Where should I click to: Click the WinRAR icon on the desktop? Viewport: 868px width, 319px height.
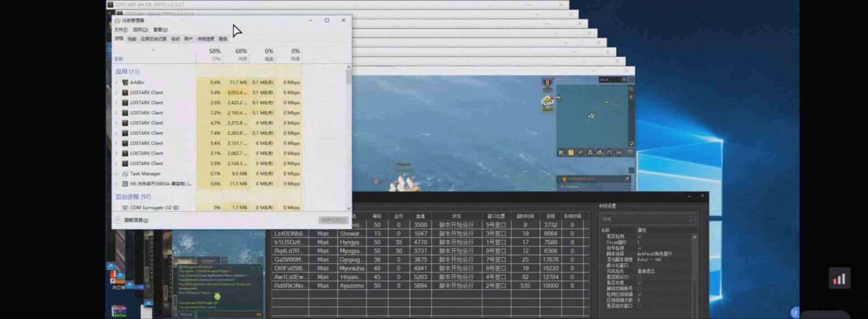coord(119,311)
